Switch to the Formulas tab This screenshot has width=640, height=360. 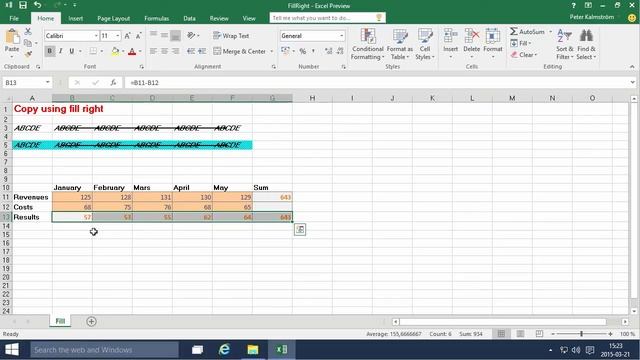click(x=157, y=18)
